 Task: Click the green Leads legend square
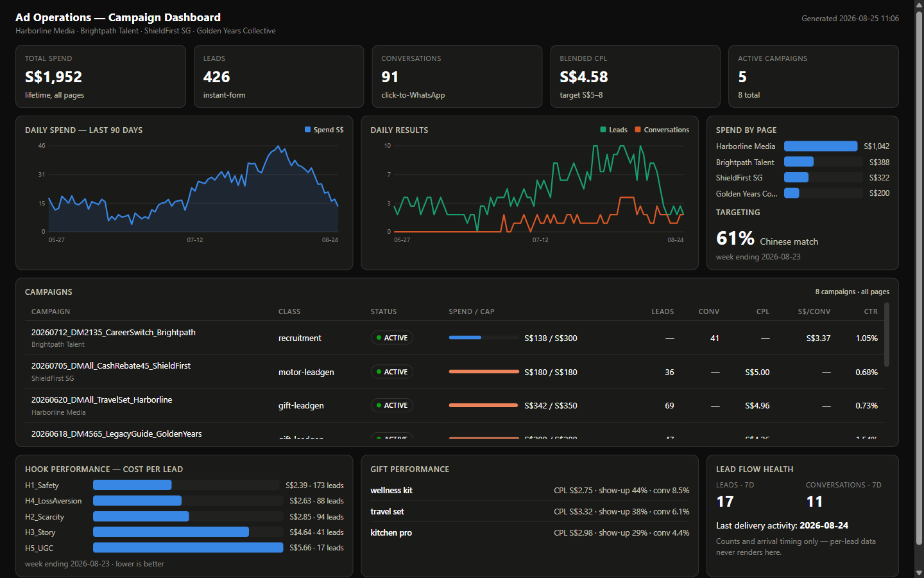(603, 130)
